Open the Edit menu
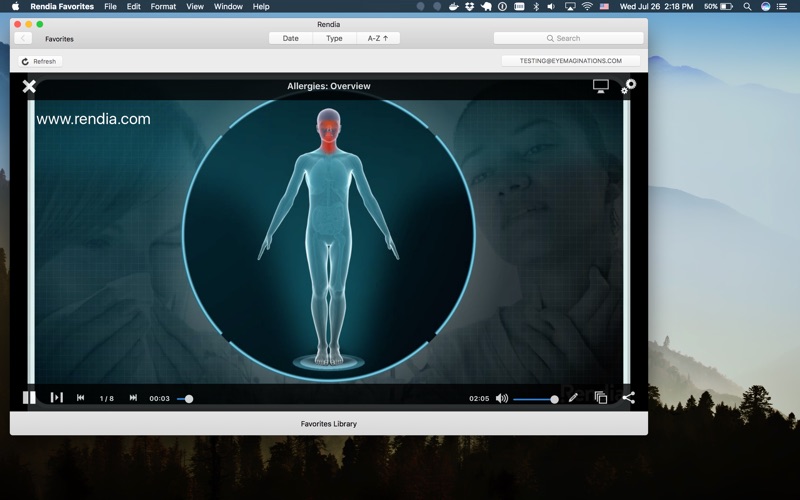This screenshot has width=800, height=500. point(134,7)
